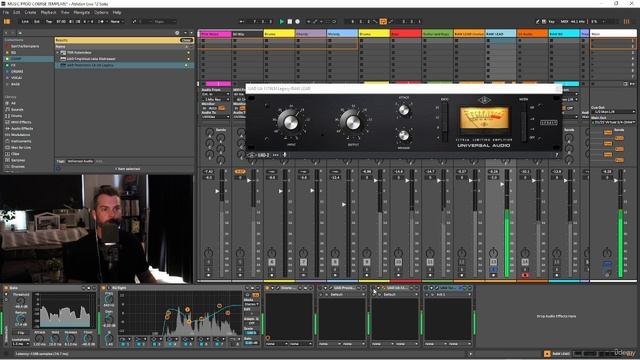Image resolution: width=640 pixels, height=360 pixels.
Task: Click the Gate Flip button
Action: tap(20, 333)
